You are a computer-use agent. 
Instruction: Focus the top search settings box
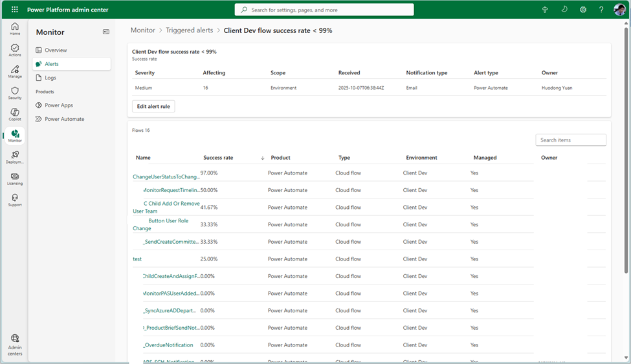(324, 10)
